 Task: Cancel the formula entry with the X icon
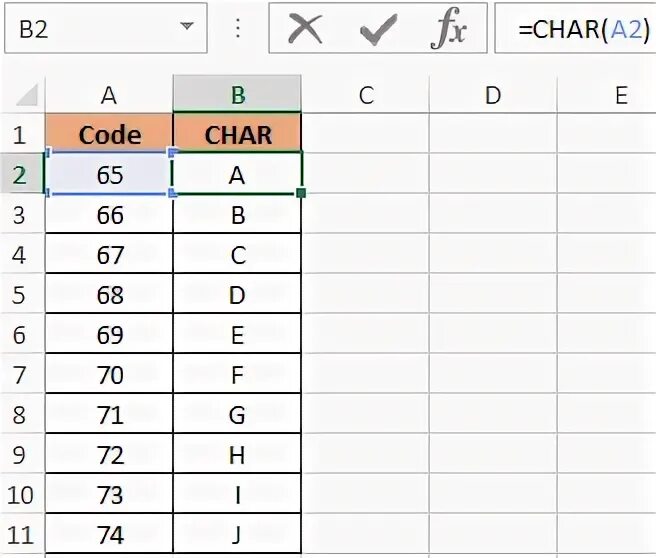click(x=305, y=29)
